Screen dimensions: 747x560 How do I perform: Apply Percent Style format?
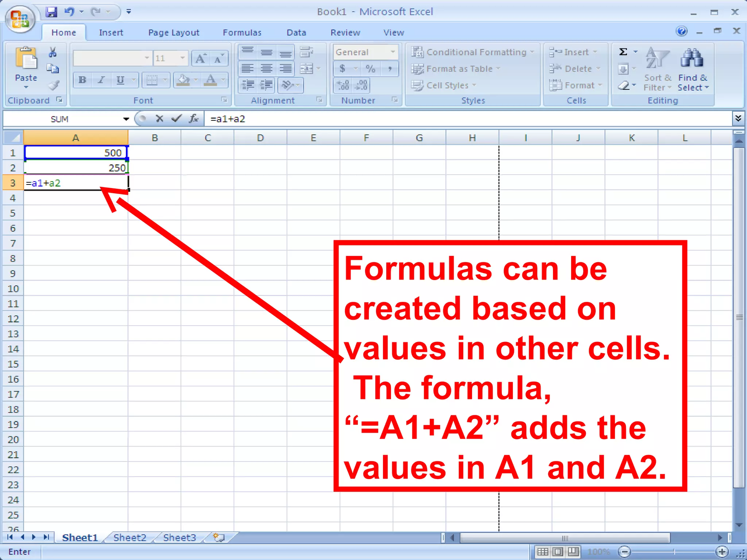(371, 69)
